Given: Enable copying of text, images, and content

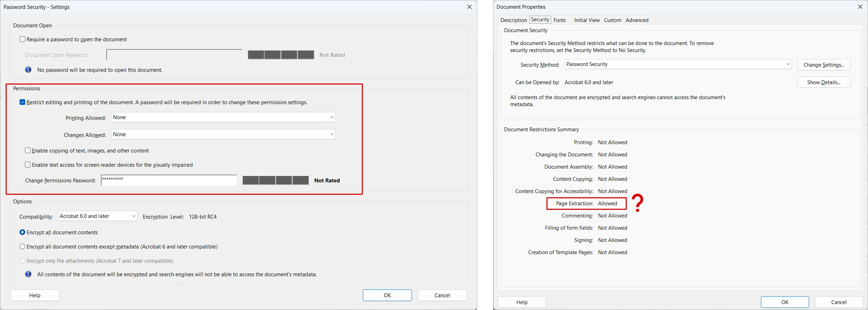Looking at the screenshot, I should pos(28,151).
